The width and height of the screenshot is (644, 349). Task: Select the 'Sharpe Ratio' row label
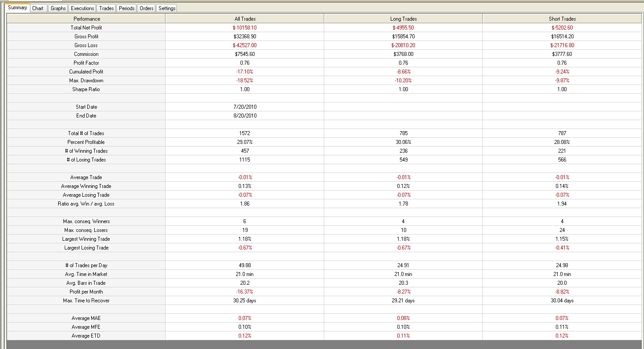point(86,89)
